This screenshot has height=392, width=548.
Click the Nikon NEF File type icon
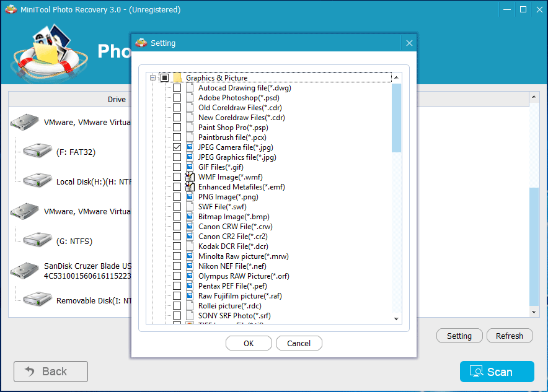click(x=190, y=266)
